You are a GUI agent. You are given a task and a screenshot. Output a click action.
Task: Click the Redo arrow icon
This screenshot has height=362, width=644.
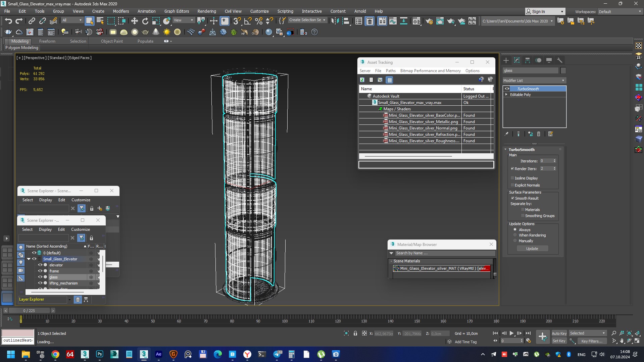[19, 21]
